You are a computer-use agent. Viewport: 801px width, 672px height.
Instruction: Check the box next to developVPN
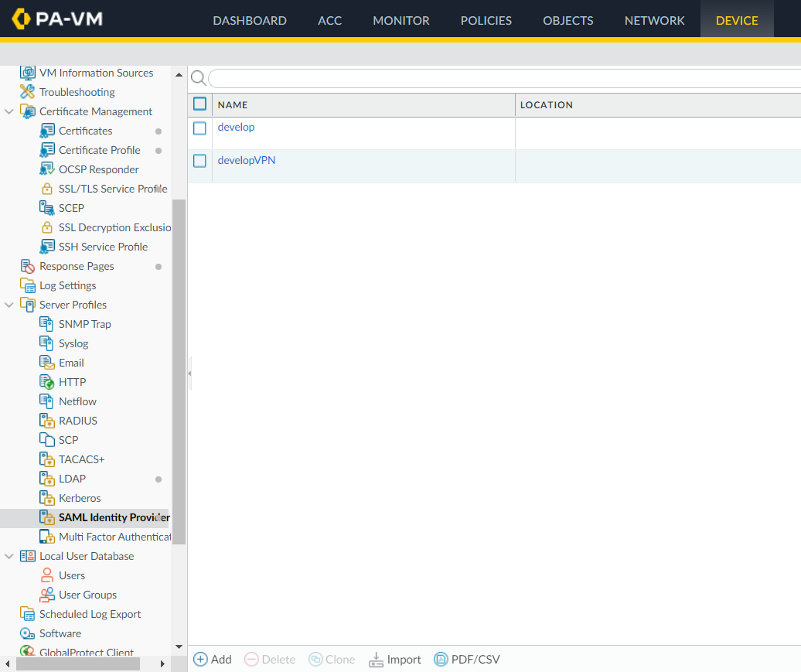(199, 161)
